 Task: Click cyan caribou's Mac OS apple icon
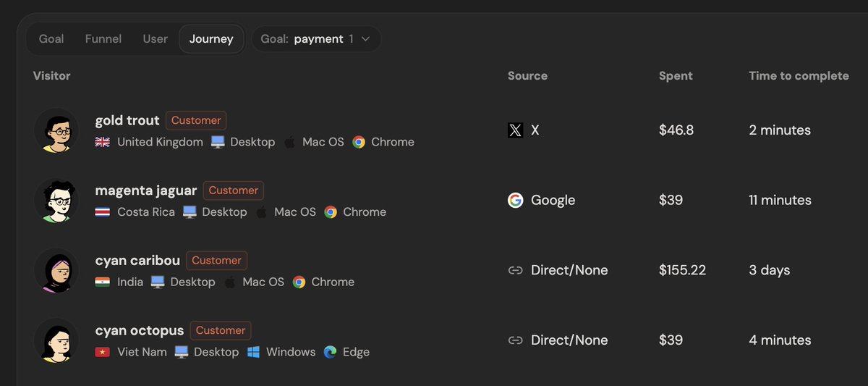(230, 282)
